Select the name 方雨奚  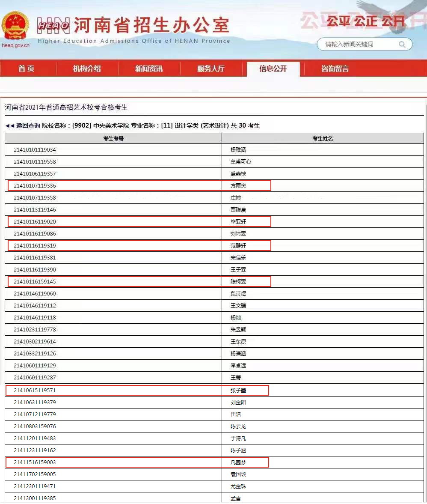(238, 186)
